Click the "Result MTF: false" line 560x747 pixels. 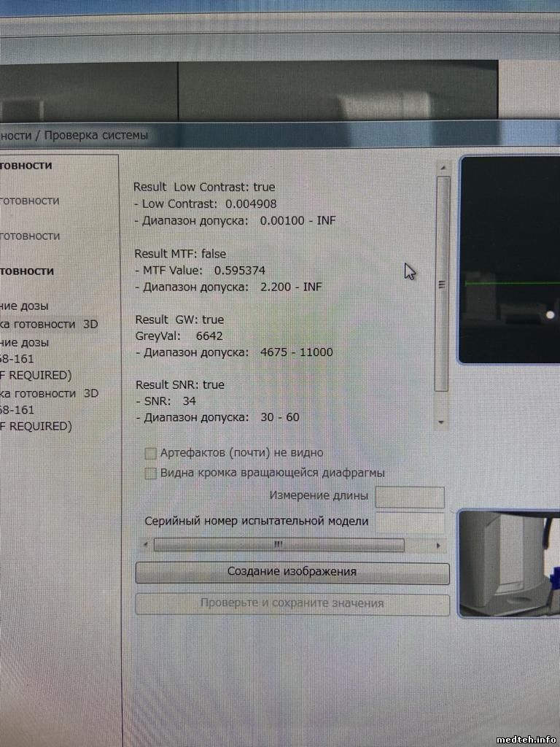point(180,254)
